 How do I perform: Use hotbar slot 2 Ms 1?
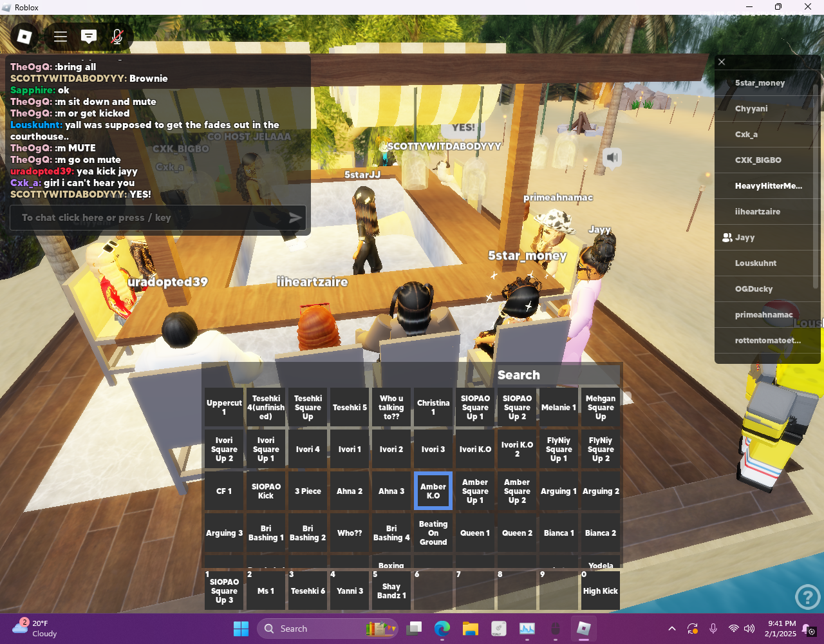pos(266,590)
